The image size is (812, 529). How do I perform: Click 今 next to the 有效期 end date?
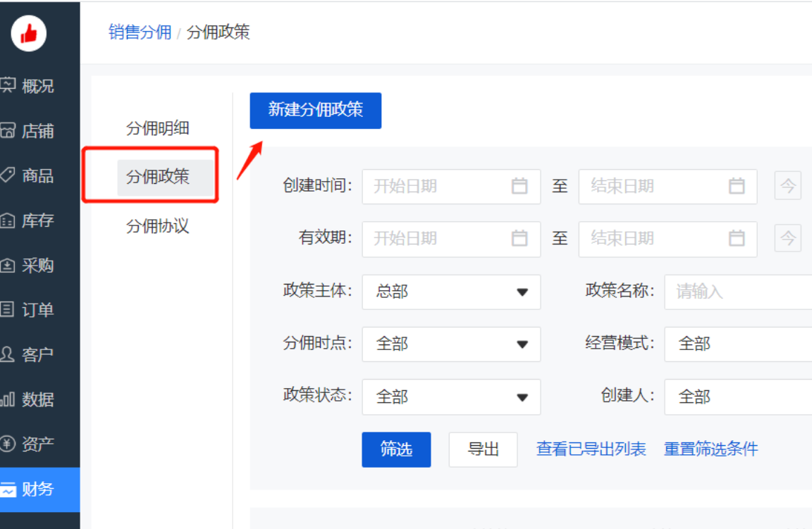[x=787, y=239]
